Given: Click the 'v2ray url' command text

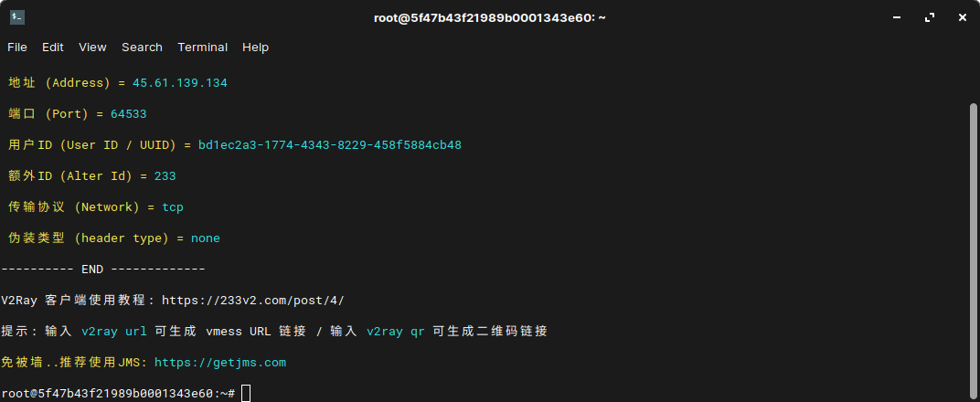Looking at the screenshot, I should coord(114,332).
